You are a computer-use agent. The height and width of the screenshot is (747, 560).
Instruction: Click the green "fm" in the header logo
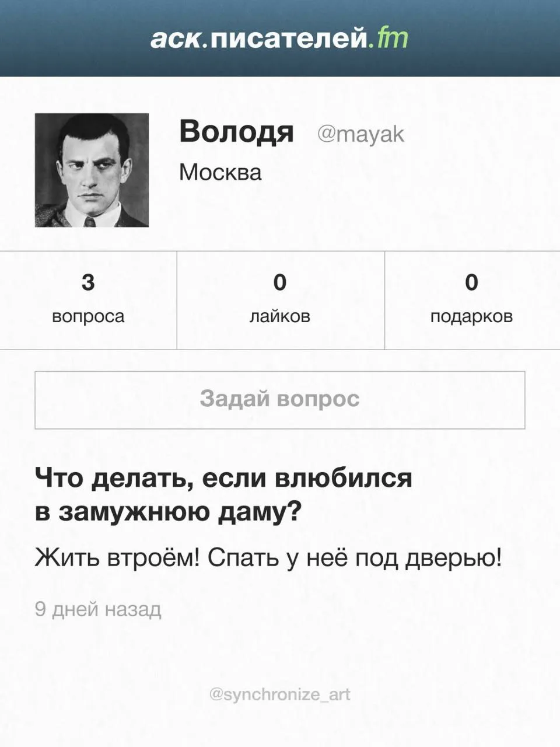392,39
